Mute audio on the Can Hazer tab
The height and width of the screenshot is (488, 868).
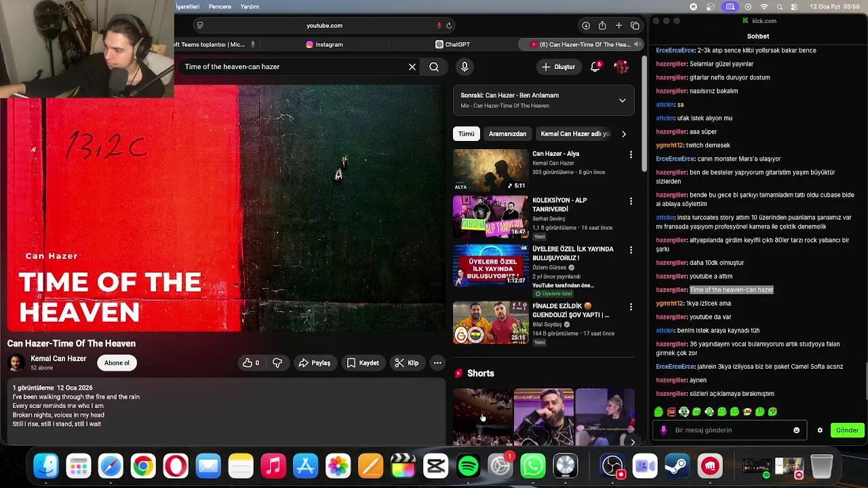[637, 45]
